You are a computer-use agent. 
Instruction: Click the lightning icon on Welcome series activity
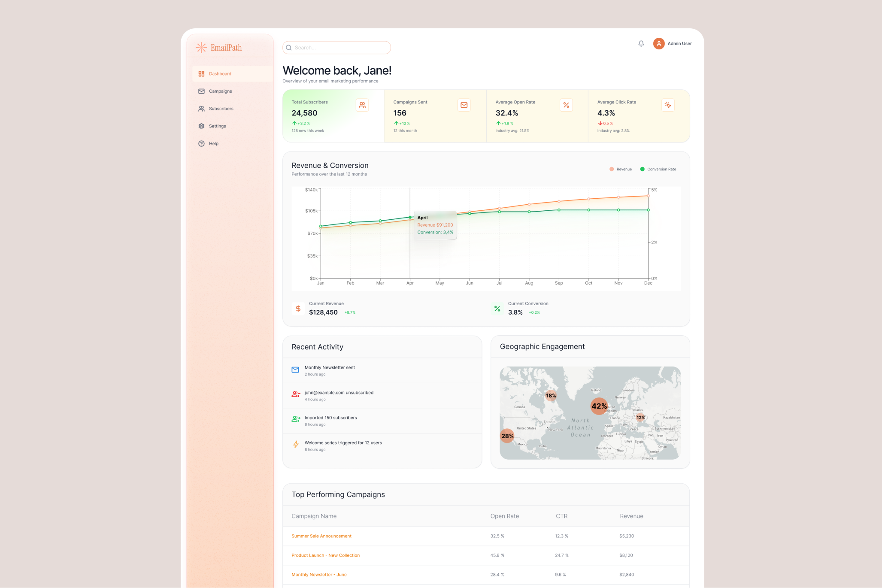296,445
